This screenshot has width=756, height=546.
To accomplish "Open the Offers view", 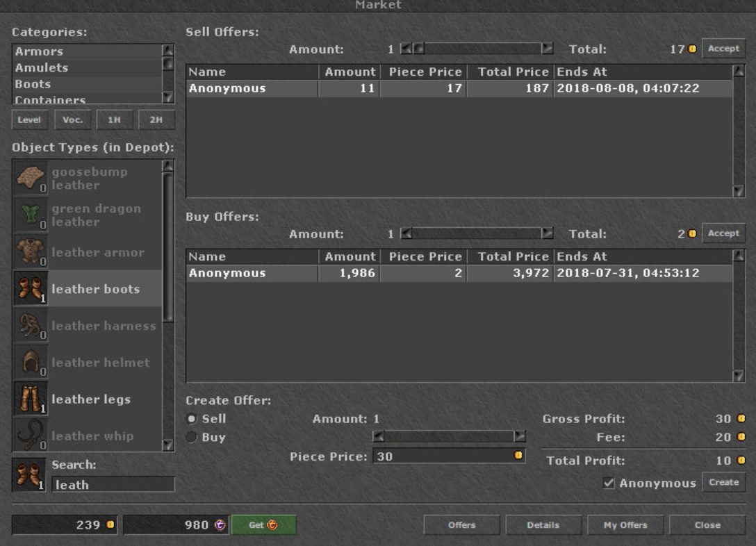I will coord(462,524).
